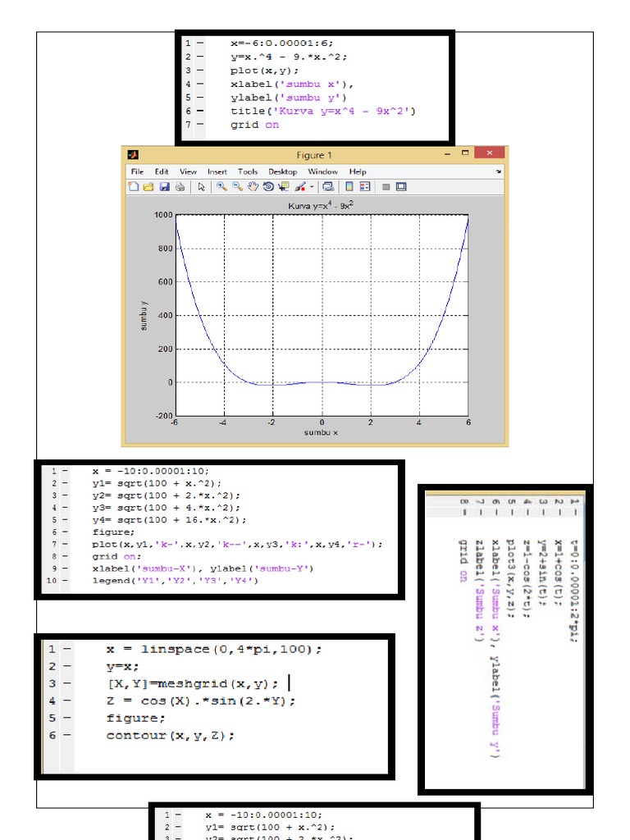Click code line 'Z = cos(X).*sin(2.*Y);'
This screenshot has height=840, width=630.
pyautogui.click(x=201, y=701)
